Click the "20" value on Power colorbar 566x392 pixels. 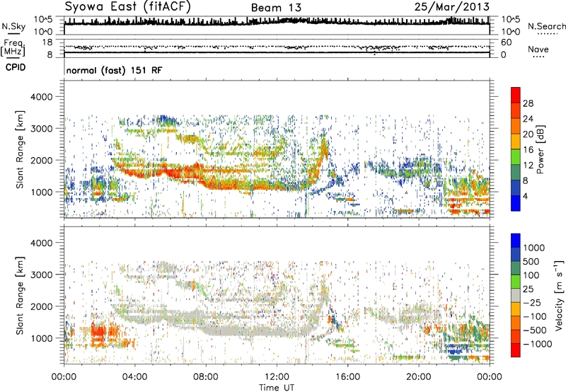coord(528,134)
